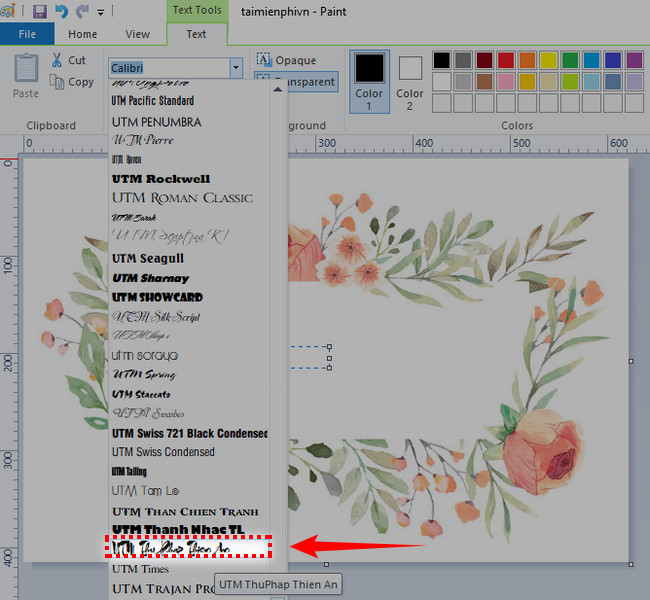Click the Copy pages icon

(x=57, y=82)
